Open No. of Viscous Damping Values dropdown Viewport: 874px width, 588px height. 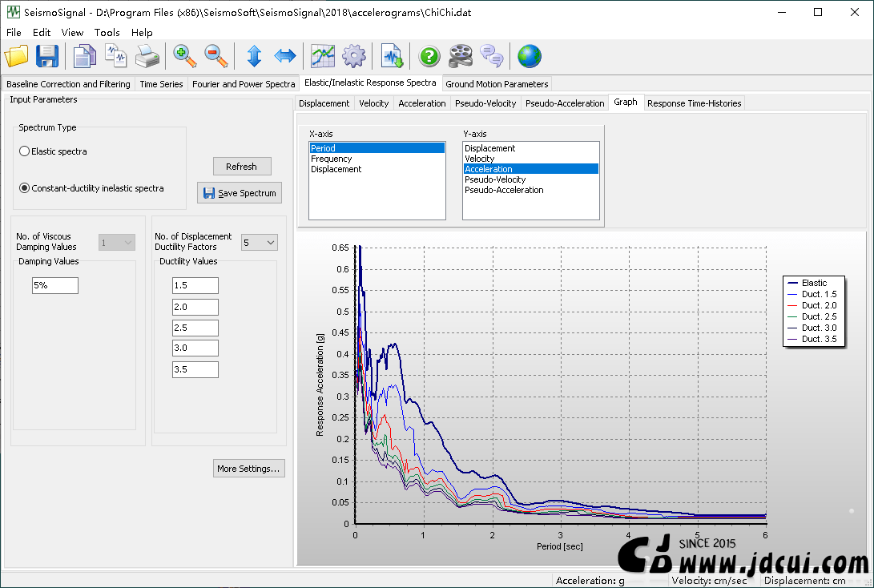[116, 243]
